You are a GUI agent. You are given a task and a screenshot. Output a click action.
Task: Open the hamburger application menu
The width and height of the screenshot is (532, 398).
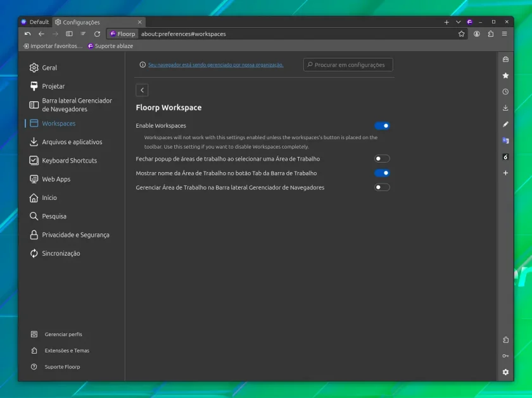(x=505, y=34)
